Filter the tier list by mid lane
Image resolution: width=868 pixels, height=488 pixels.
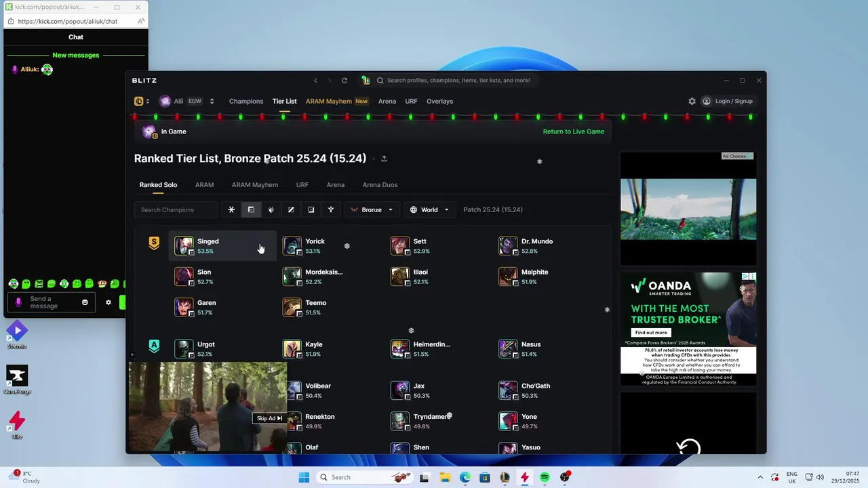(x=291, y=209)
